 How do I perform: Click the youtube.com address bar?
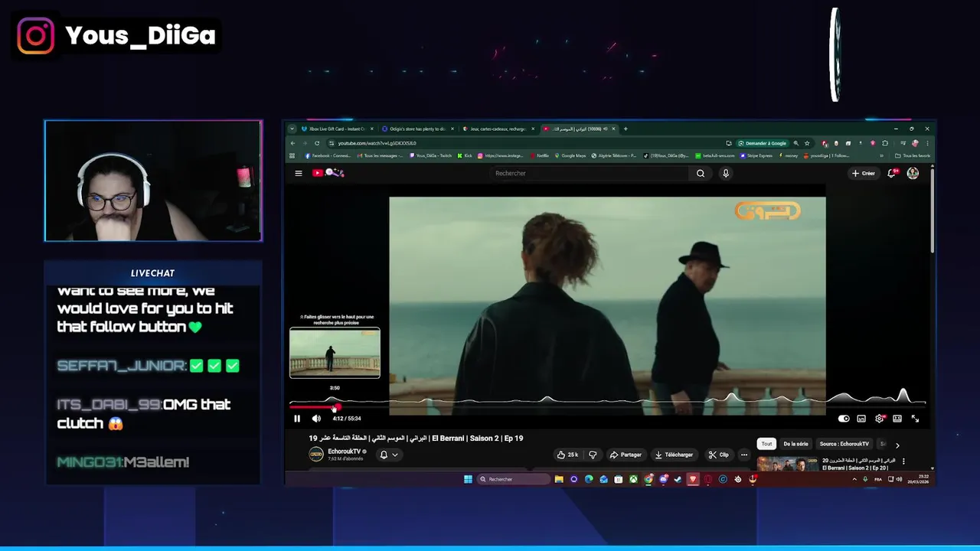[528, 143]
